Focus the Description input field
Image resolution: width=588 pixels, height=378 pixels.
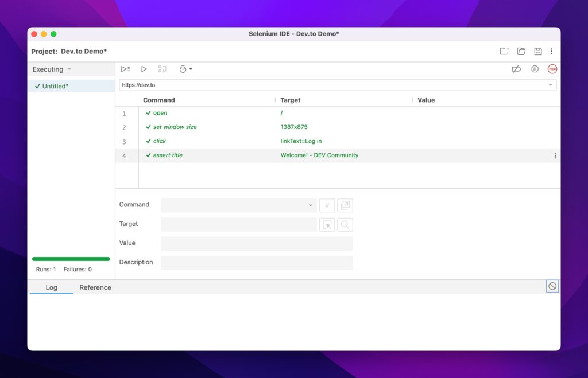point(257,263)
